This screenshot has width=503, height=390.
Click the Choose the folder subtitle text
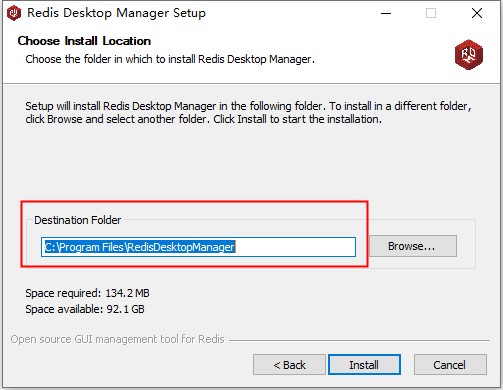pyautogui.click(x=170, y=59)
